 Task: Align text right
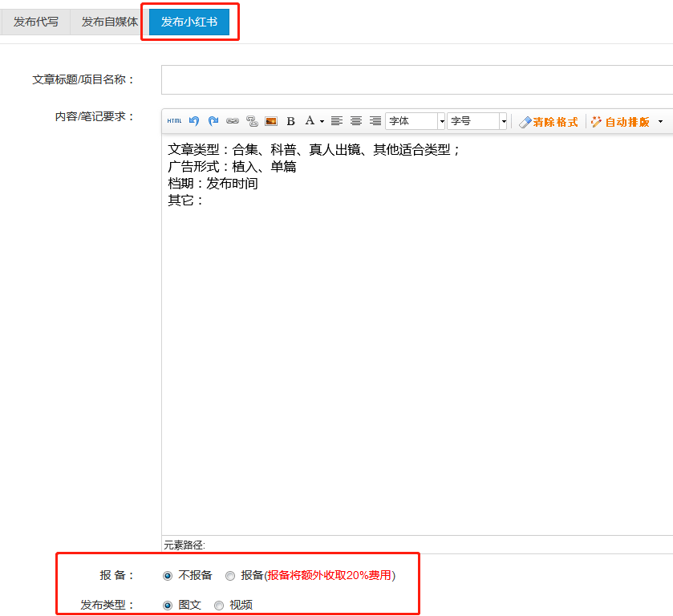(375, 121)
